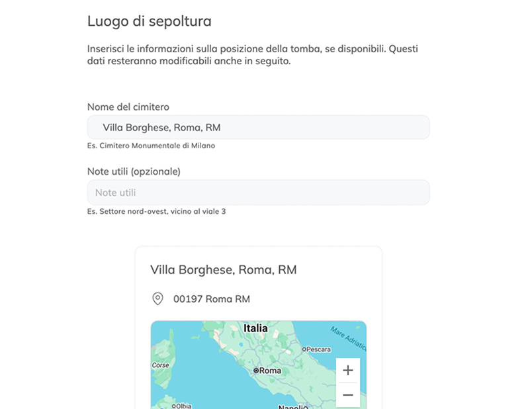Click the 00197 Roma RM address text
The width and height of the screenshot is (532, 409).
point(212,298)
